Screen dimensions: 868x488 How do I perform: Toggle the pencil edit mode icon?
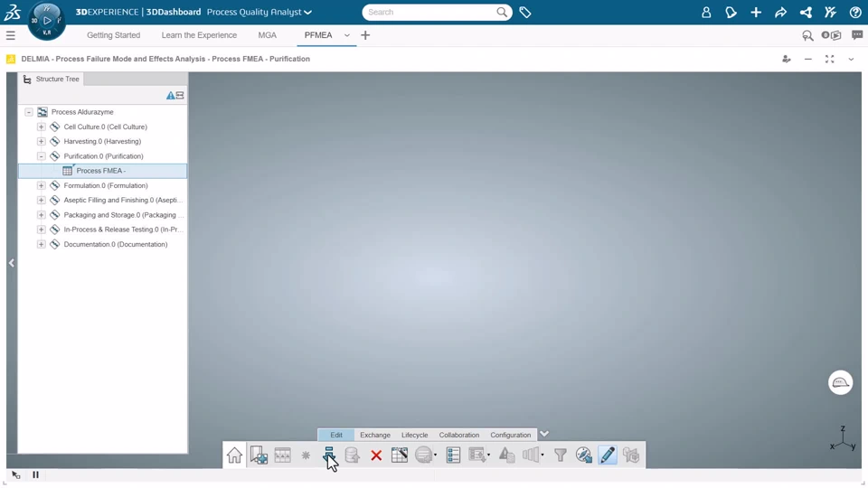[x=608, y=455]
